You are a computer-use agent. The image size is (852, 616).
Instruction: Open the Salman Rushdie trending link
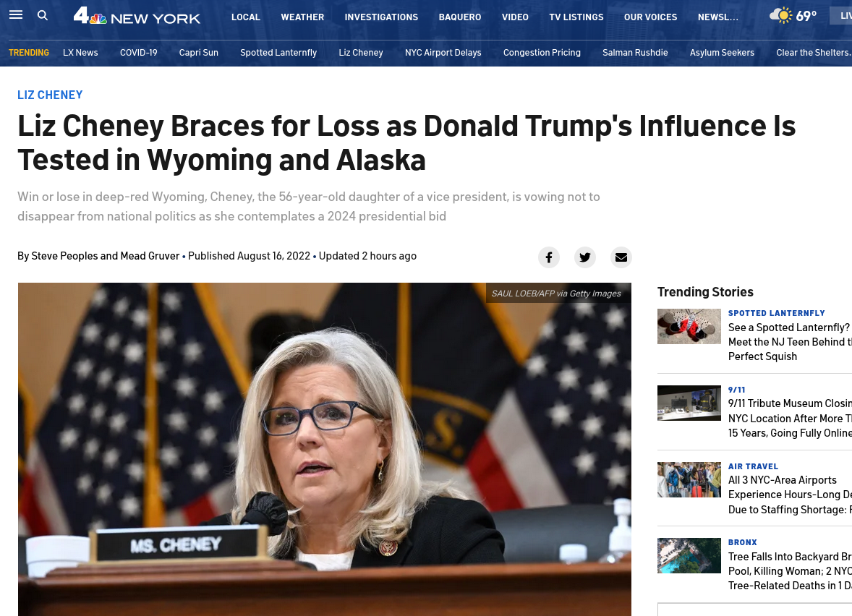(x=635, y=53)
